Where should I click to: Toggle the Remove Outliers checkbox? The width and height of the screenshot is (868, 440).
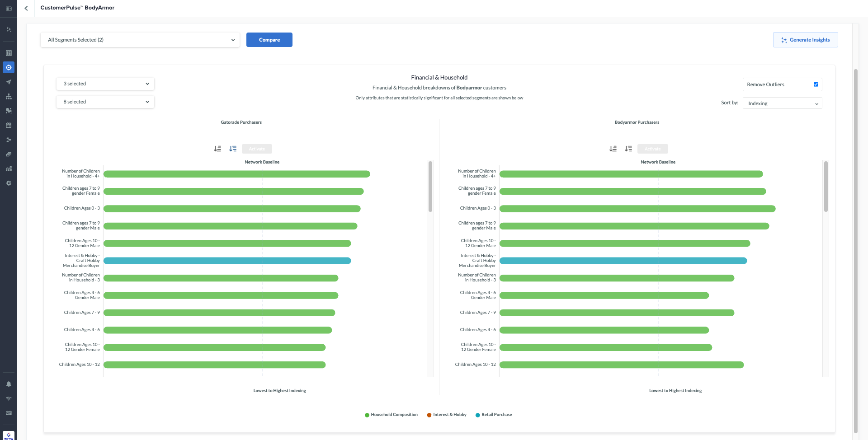point(816,84)
